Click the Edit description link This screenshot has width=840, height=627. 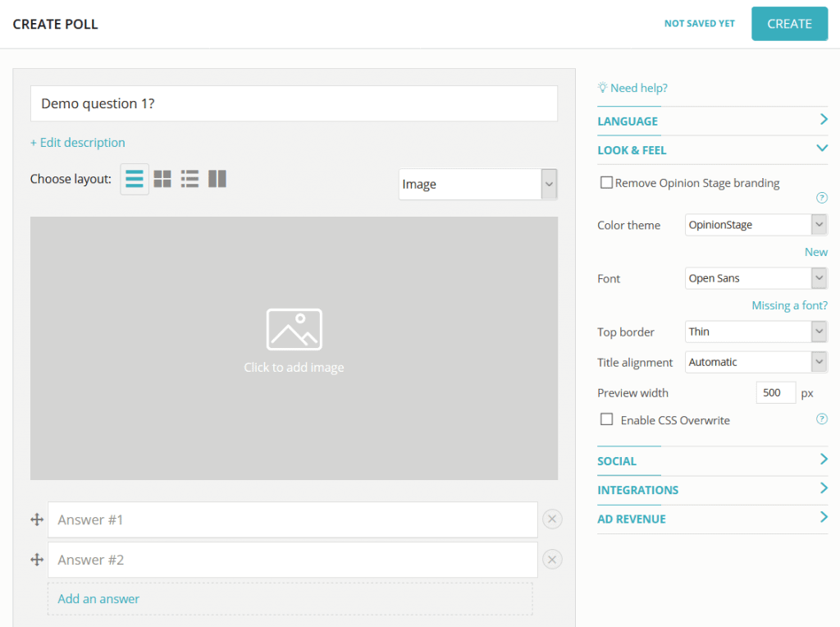(x=78, y=143)
